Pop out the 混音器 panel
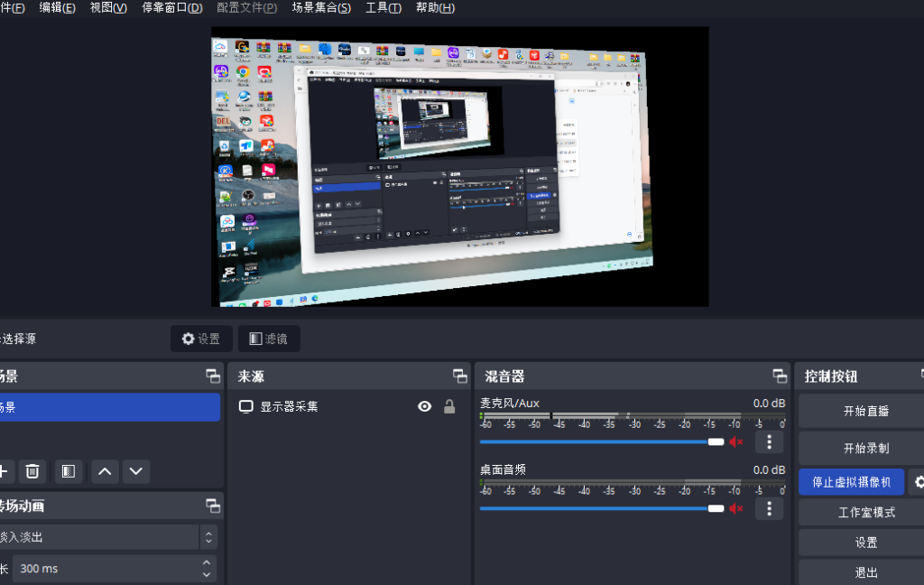 click(780, 376)
